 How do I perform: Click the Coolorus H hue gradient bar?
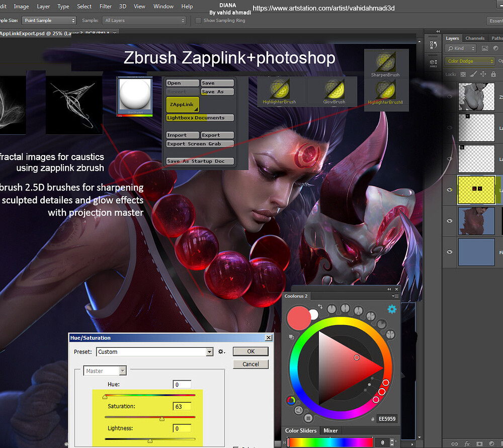330,442
